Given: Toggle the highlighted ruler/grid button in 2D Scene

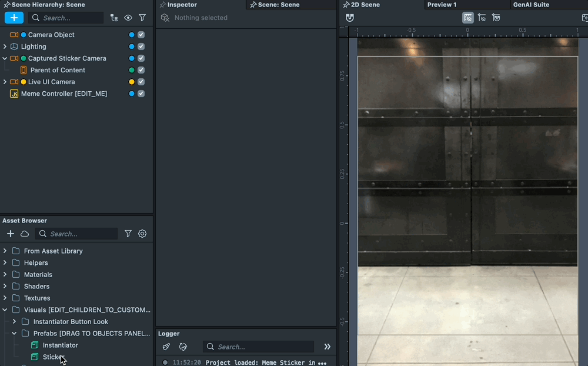Looking at the screenshot, I should [468, 18].
